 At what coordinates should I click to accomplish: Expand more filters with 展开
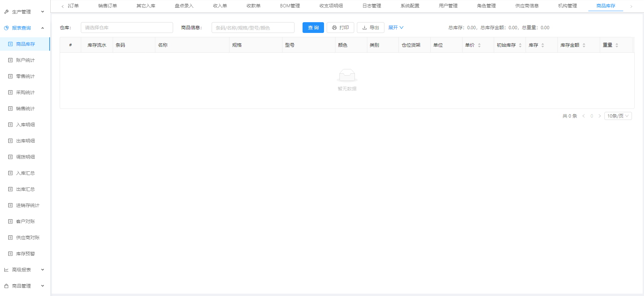click(396, 28)
